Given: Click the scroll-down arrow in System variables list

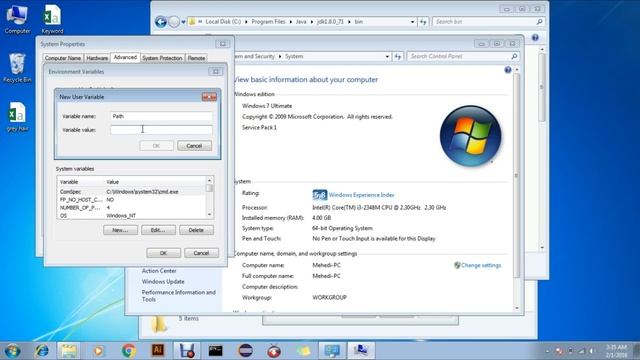Looking at the screenshot, I should pyautogui.click(x=209, y=215).
